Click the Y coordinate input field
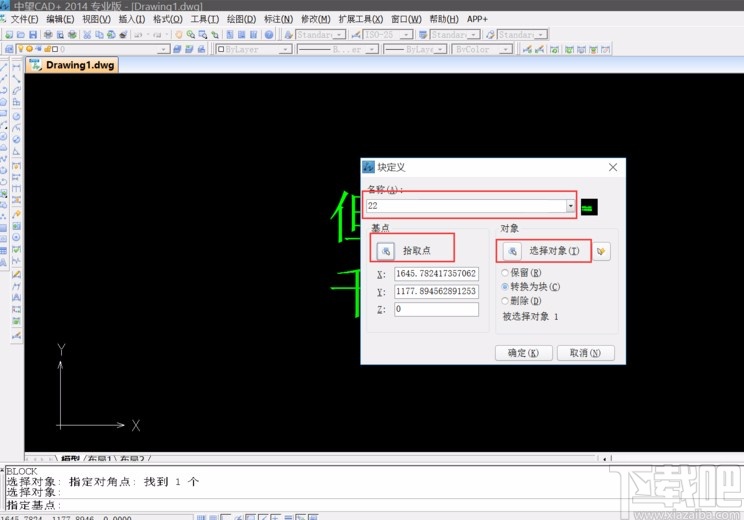This screenshot has height=520, width=744. pos(436,291)
